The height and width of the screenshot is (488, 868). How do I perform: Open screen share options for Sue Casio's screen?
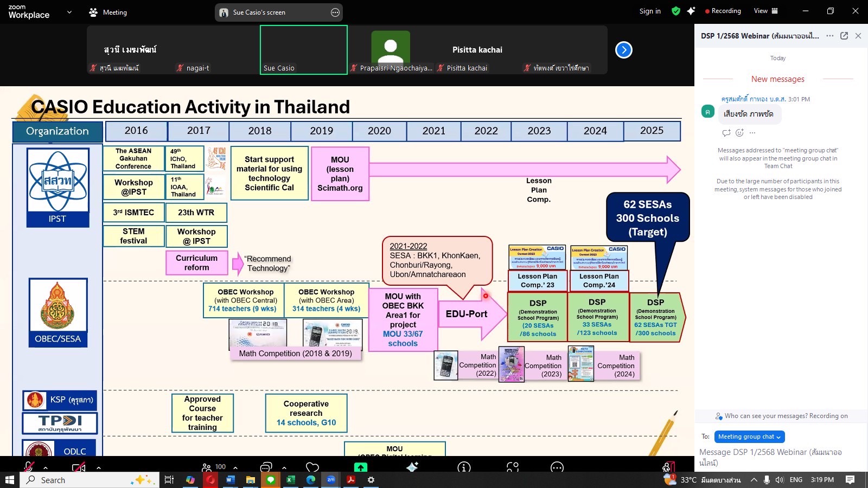click(x=335, y=12)
